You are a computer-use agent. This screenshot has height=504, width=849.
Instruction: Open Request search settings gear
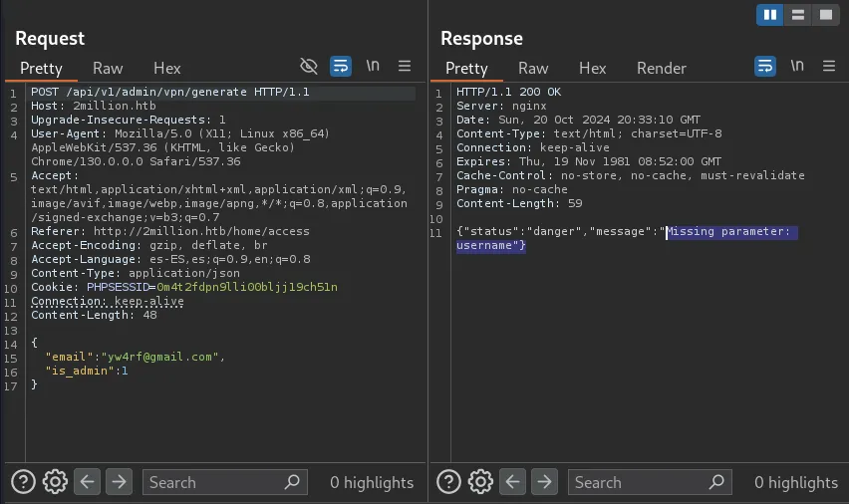[x=55, y=482]
